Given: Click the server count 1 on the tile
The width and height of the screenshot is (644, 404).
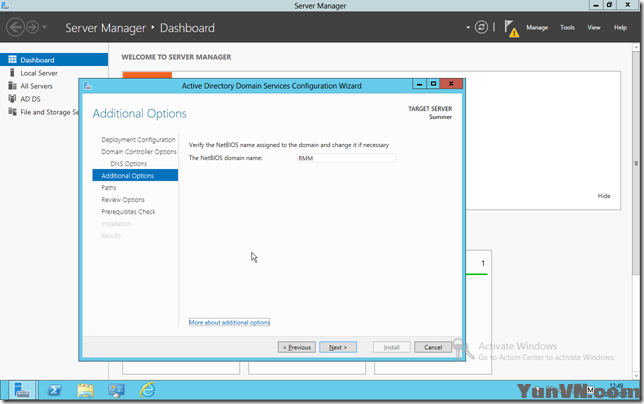Looking at the screenshot, I should tap(483, 263).
